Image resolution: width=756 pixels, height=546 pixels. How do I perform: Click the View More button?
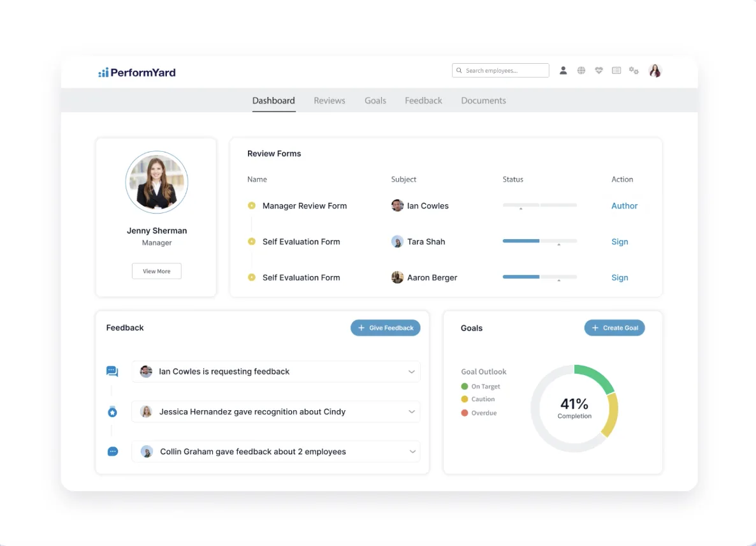point(157,271)
